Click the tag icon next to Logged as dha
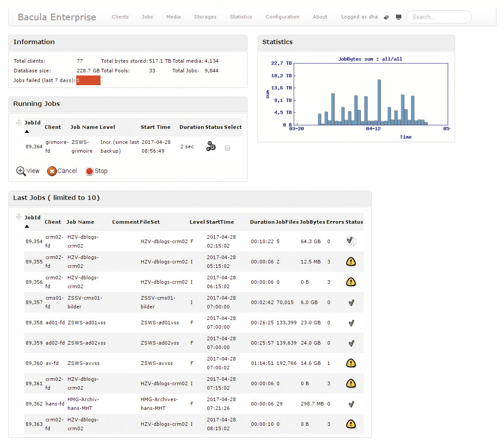Viewport: 504px width, 447px height. point(386,17)
